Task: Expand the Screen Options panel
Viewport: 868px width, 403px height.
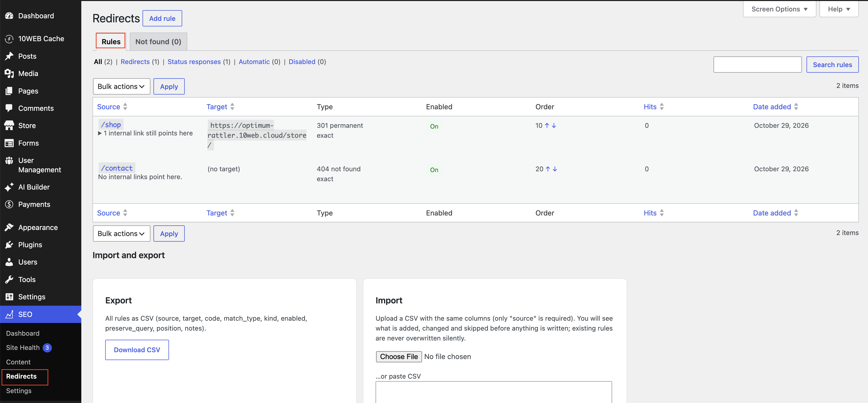Action: 779,9
